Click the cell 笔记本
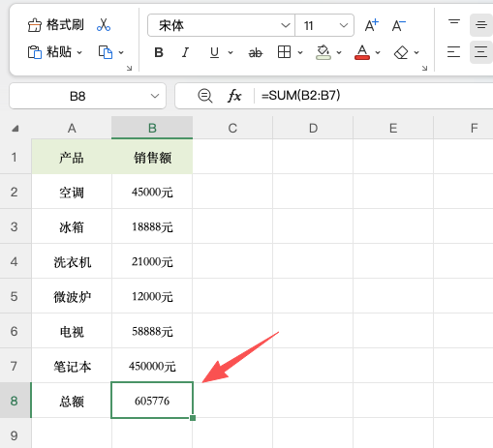Viewport: 493px width, 448px height. click(x=72, y=366)
